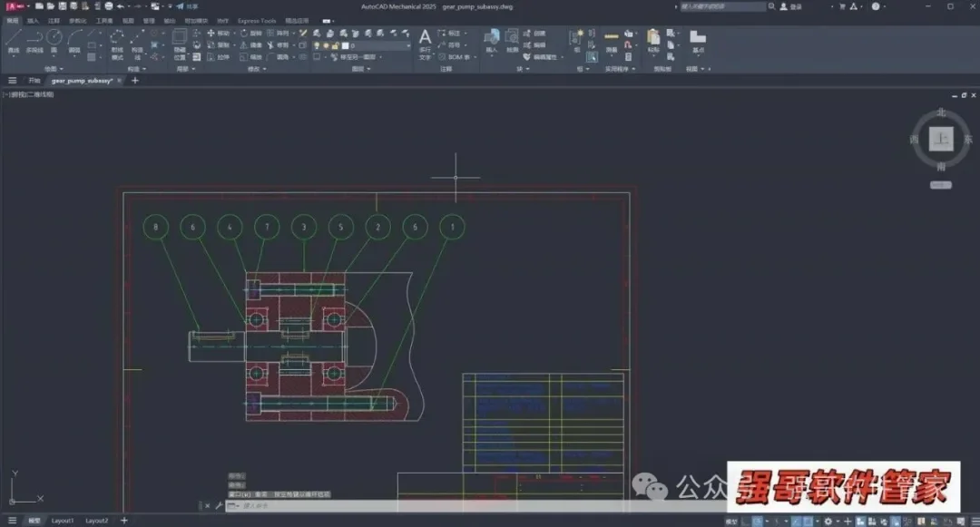Open the Multiline Text (多行文字) tool

point(425,44)
